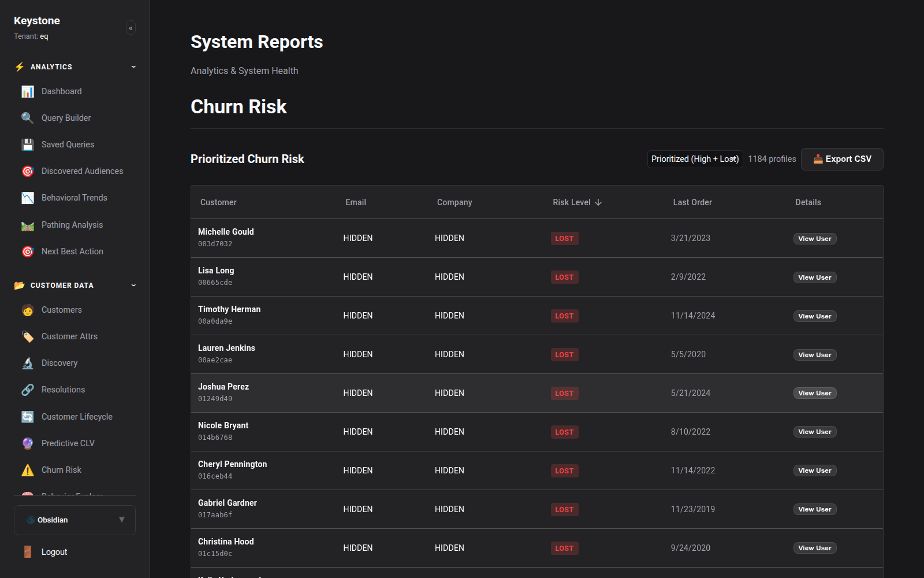Click Query Builder magnifier icon
The height and width of the screenshot is (578, 924).
pyautogui.click(x=28, y=118)
